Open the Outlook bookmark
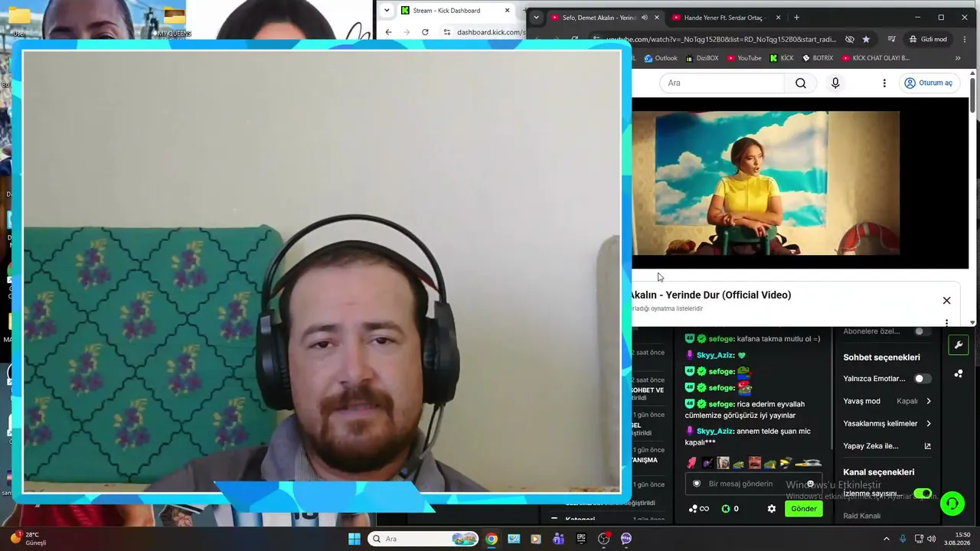980x551 pixels. (x=661, y=58)
